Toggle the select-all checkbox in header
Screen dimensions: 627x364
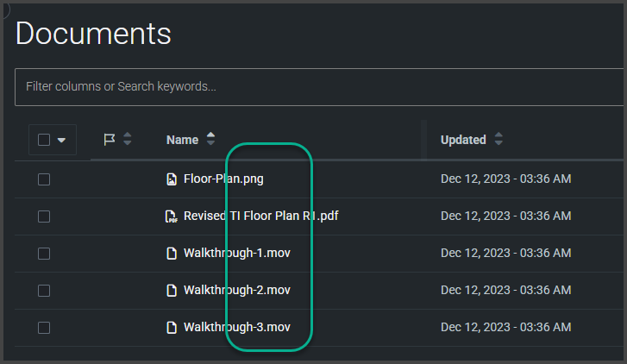click(x=44, y=140)
